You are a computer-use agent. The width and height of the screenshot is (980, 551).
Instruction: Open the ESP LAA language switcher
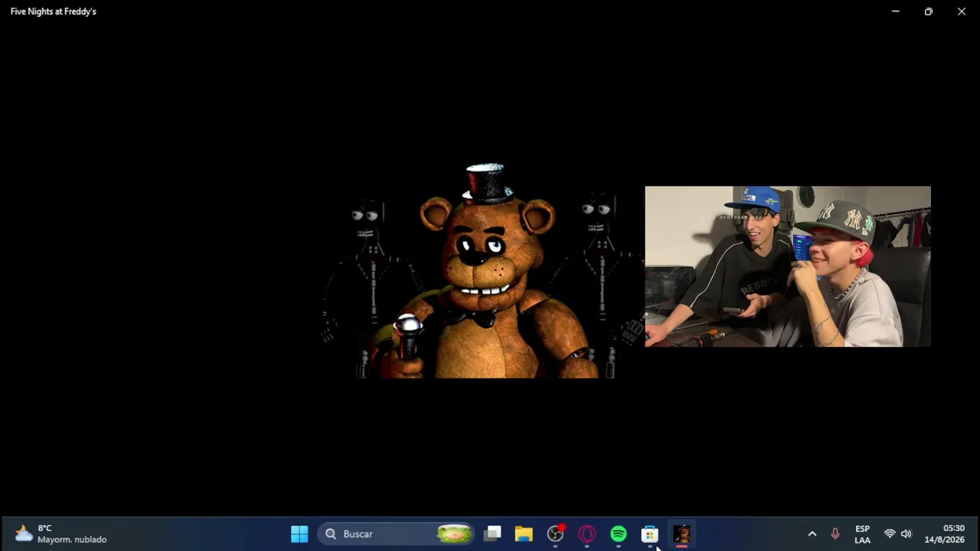click(862, 533)
